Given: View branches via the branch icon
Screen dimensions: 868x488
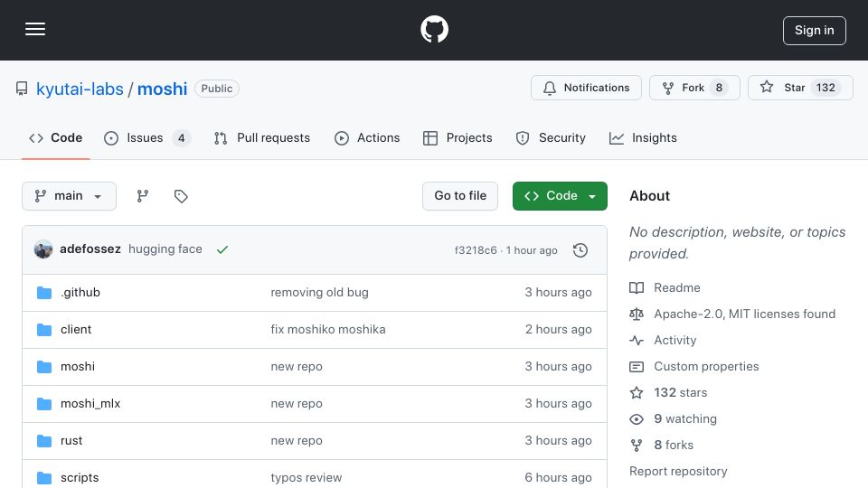Looking at the screenshot, I should pos(143,196).
